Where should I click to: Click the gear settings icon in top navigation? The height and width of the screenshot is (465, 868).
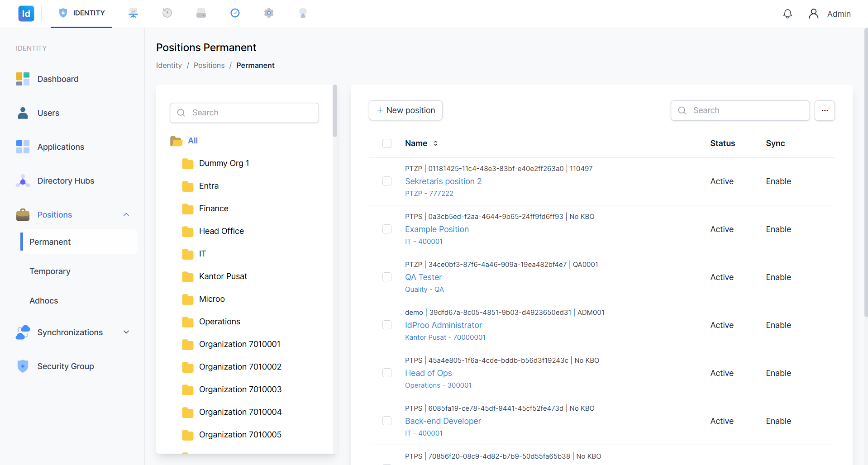tap(269, 13)
